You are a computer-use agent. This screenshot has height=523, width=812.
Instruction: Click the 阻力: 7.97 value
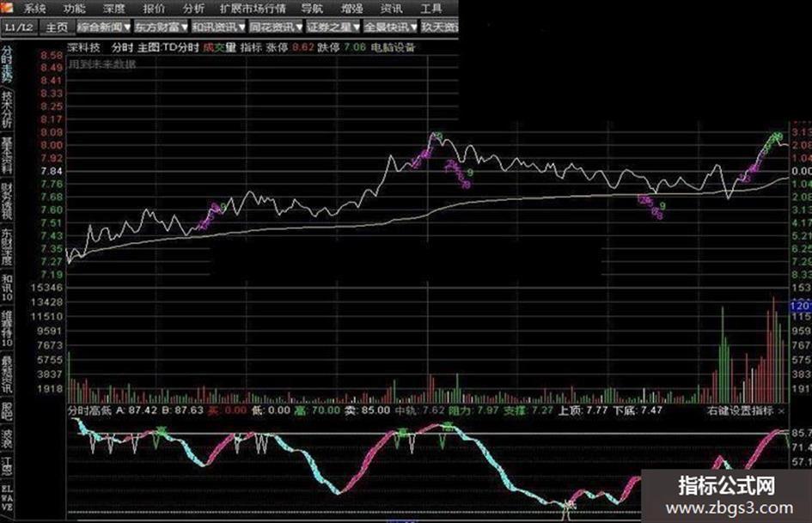click(x=473, y=410)
